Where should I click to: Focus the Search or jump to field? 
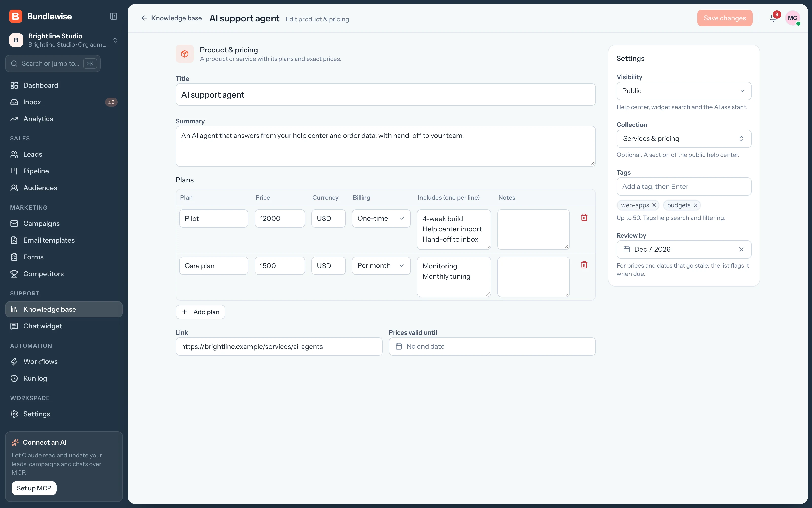click(53, 64)
